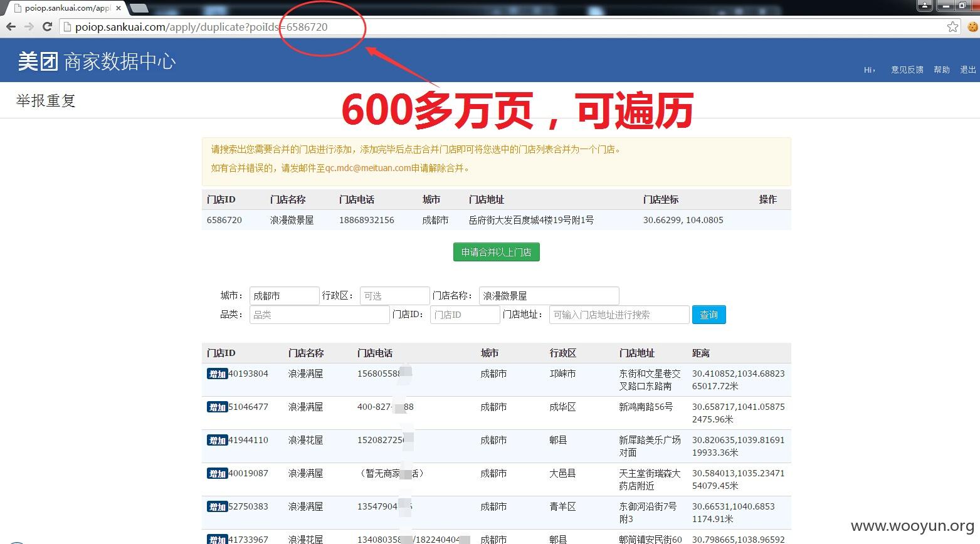This screenshot has height=544, width=980.
Task: Click 成华区 district cell
Action: (x=562, y=407)
